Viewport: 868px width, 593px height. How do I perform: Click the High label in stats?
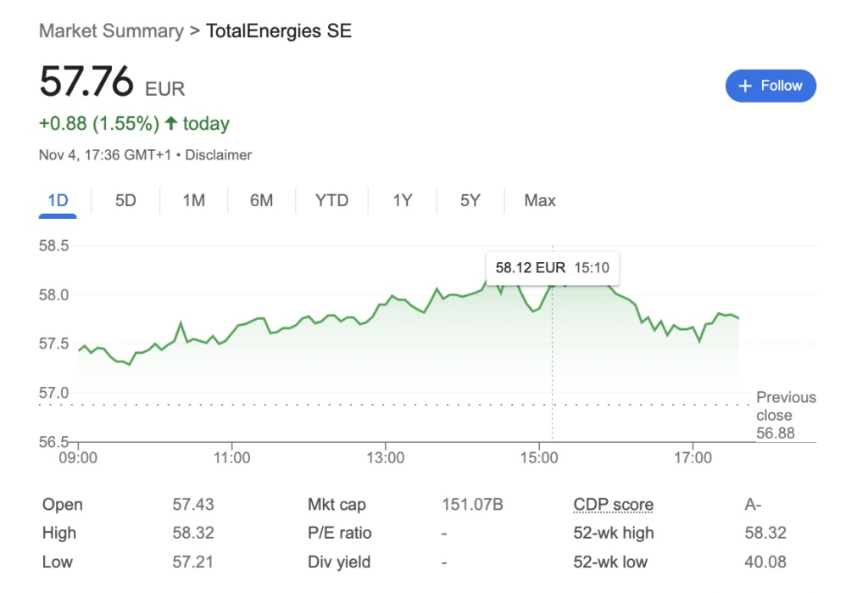coord(59,533)
